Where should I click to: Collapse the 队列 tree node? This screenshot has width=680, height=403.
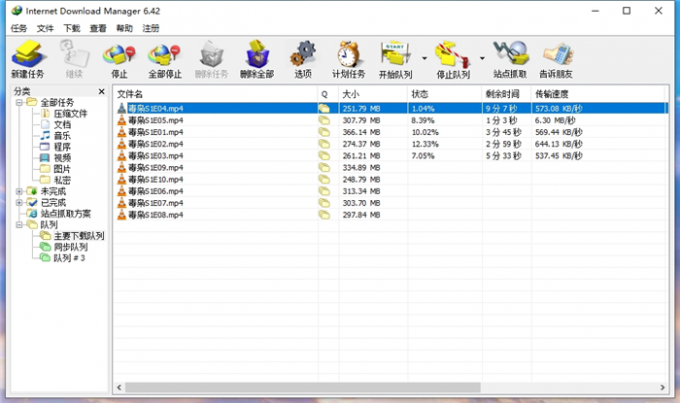[x=19, y=225]
